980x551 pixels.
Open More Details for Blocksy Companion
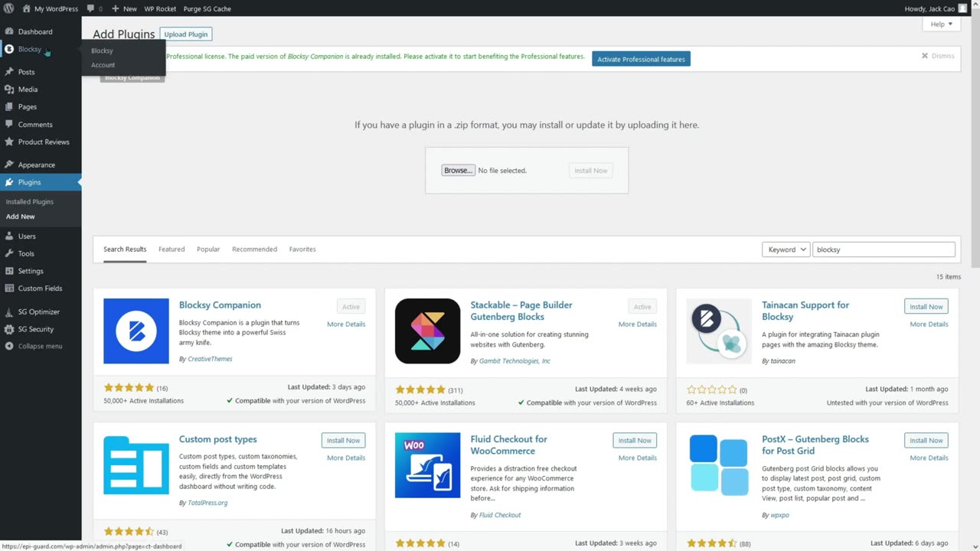346,324
